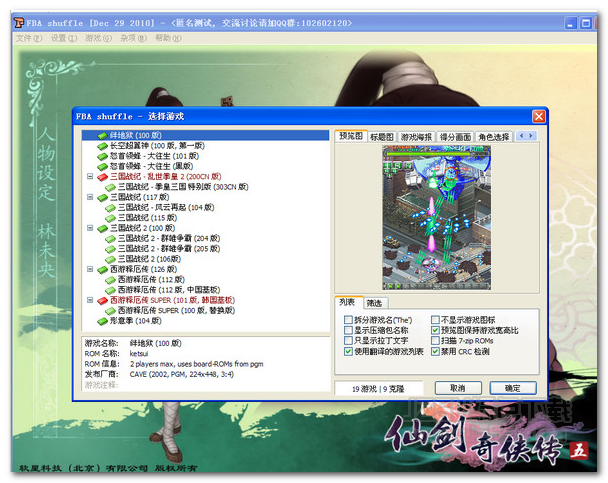Screen dimensions: 608x483
Task: Click the chip icon for 西游释厄传 (126 版)
Action: [102, 269]
